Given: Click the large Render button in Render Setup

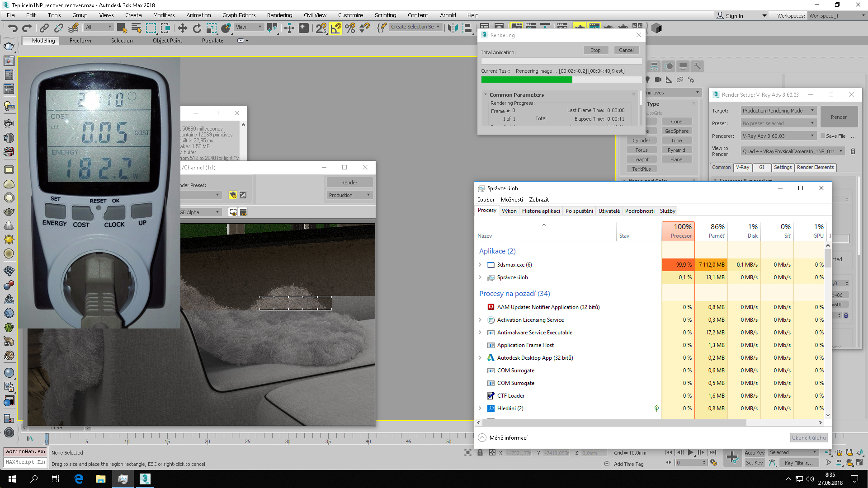Looking at the screenshot, I should point(839,117).
